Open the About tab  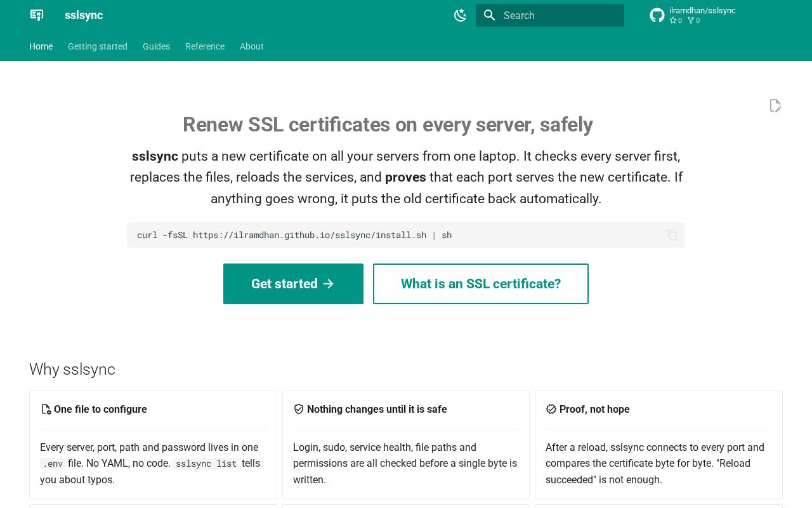coord(252,46)
